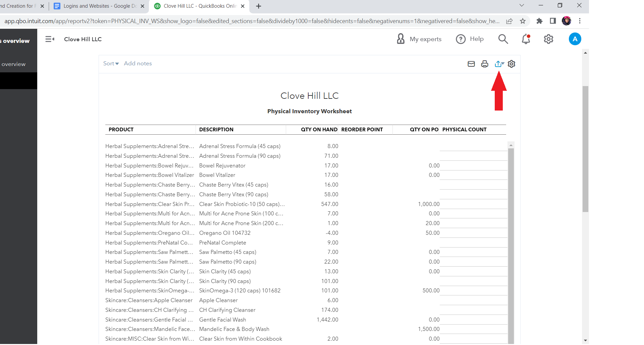Share this page from address bar
The height and width of the screenshot is (345, 644).
point(509,21)
